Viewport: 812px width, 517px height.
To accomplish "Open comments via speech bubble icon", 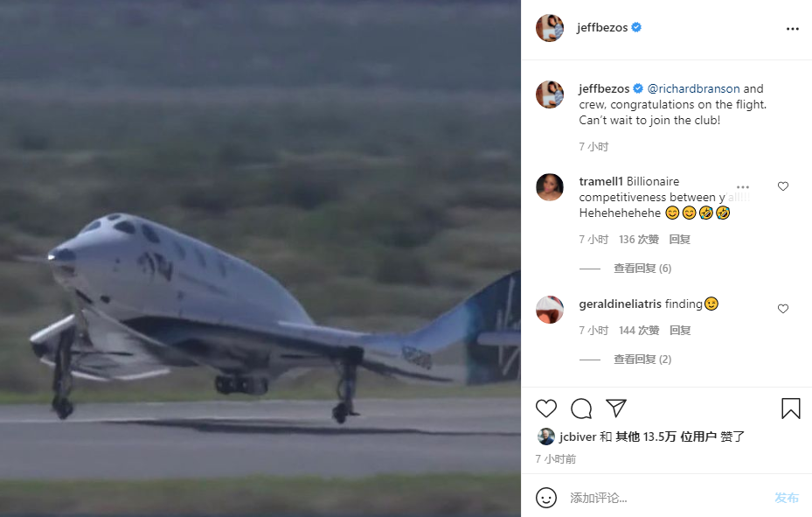I will pos(581,409).
